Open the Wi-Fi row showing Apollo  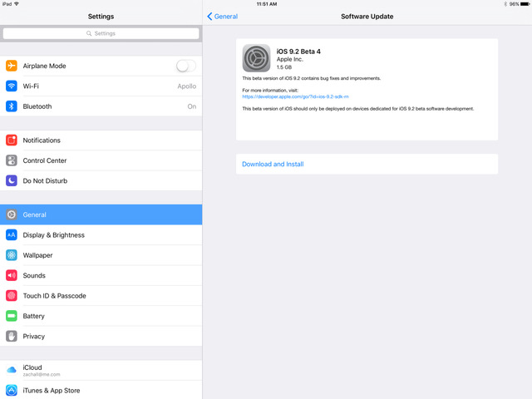[101, 86]
